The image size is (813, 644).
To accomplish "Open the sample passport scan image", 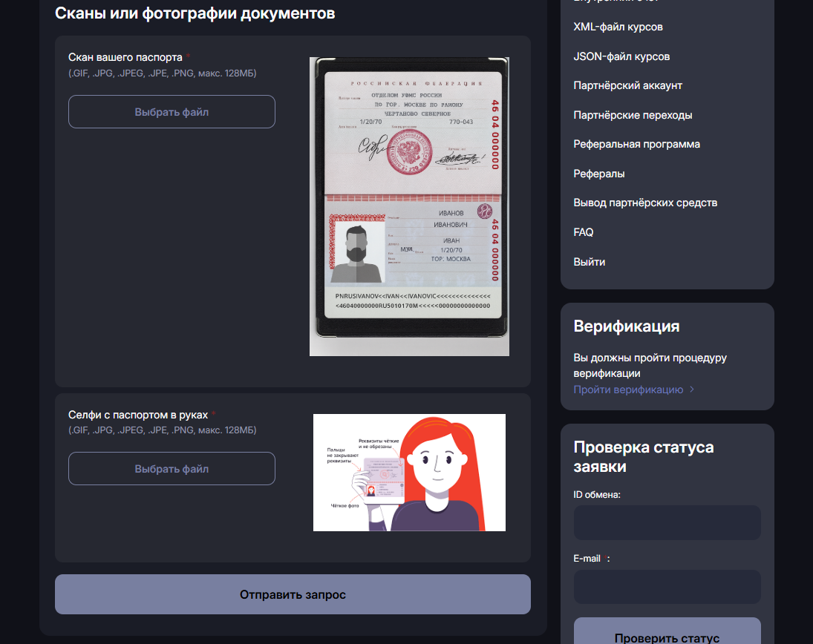I will click(409, 206).
